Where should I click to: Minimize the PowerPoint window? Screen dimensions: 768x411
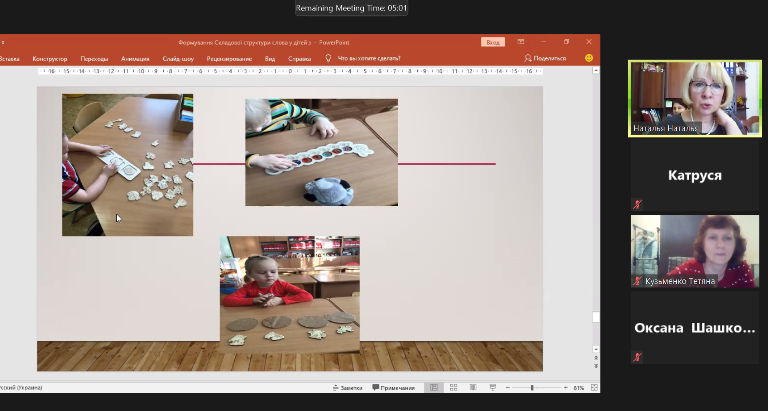(543, 42)
